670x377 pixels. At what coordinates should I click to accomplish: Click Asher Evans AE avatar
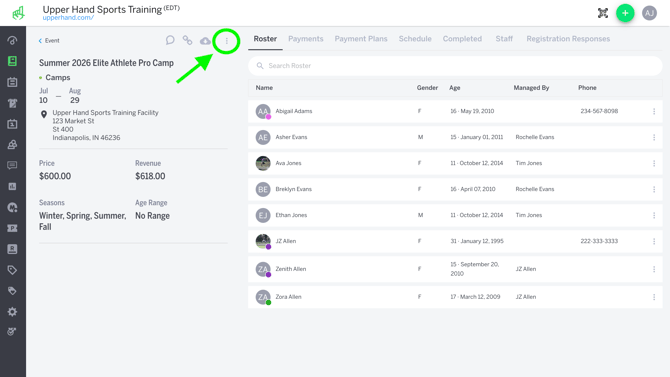click(x=263, y=137)
